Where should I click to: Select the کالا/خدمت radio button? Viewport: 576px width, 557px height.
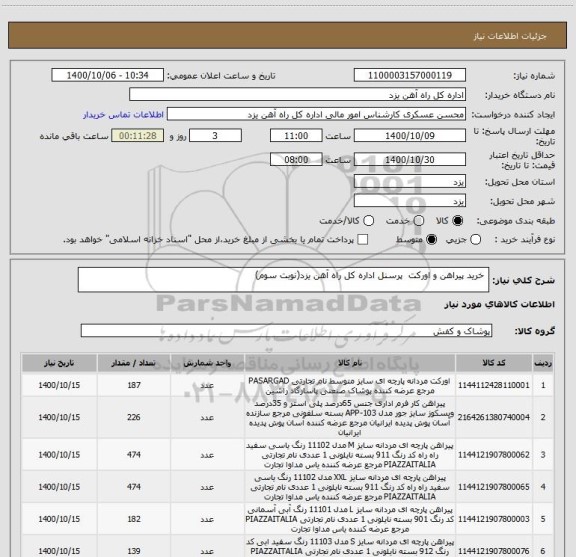(x=368, y=221)
